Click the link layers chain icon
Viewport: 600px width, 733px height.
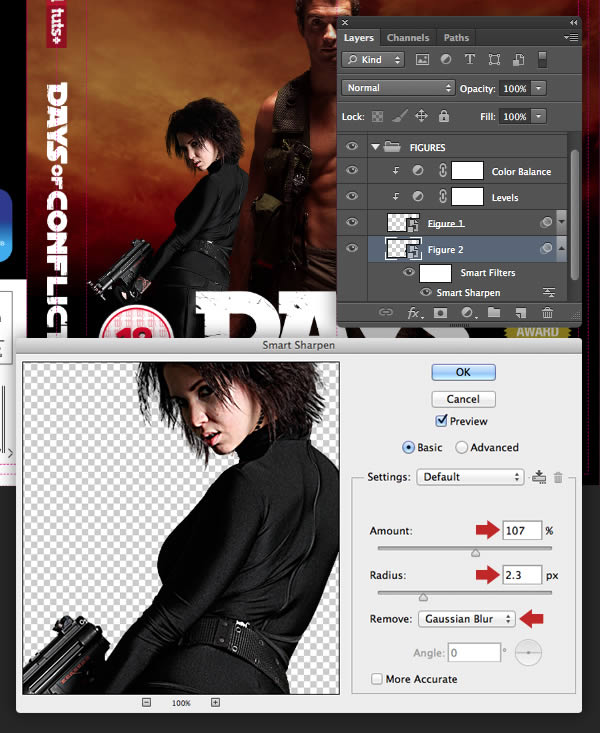coord(385,312)
